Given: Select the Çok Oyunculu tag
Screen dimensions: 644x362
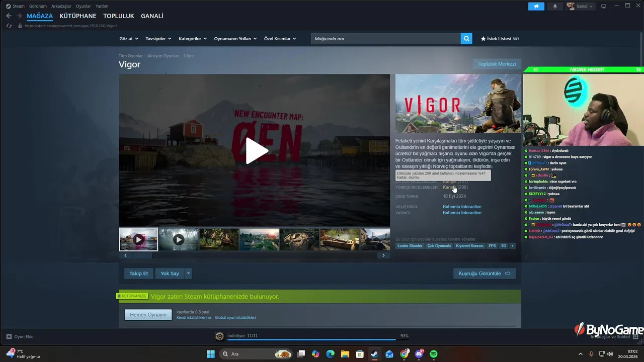Looking at the screenshot, I should point(439,246).
